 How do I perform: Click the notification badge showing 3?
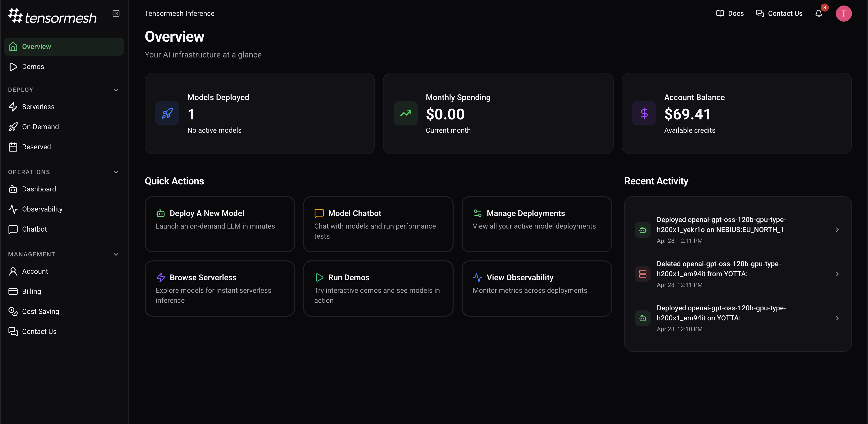pyautogui.click(x=825, y=8)
